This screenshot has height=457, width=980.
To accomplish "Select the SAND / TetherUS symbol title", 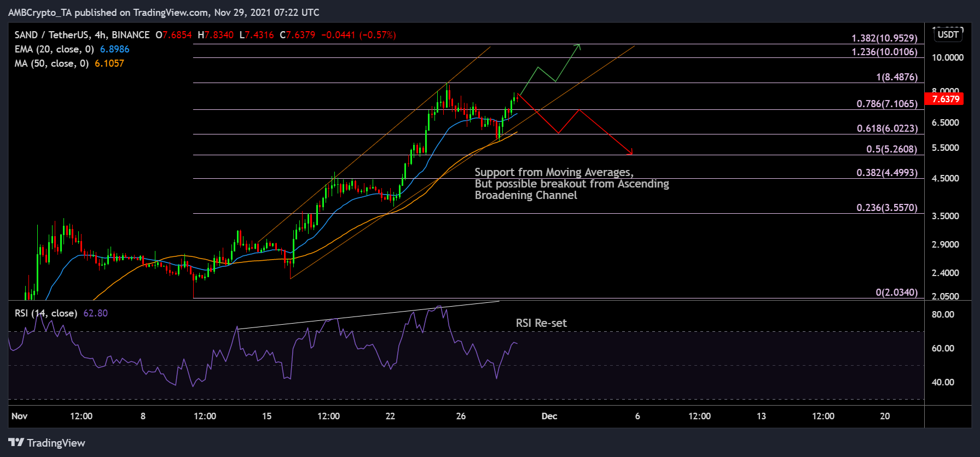I will tap(82, 35).
